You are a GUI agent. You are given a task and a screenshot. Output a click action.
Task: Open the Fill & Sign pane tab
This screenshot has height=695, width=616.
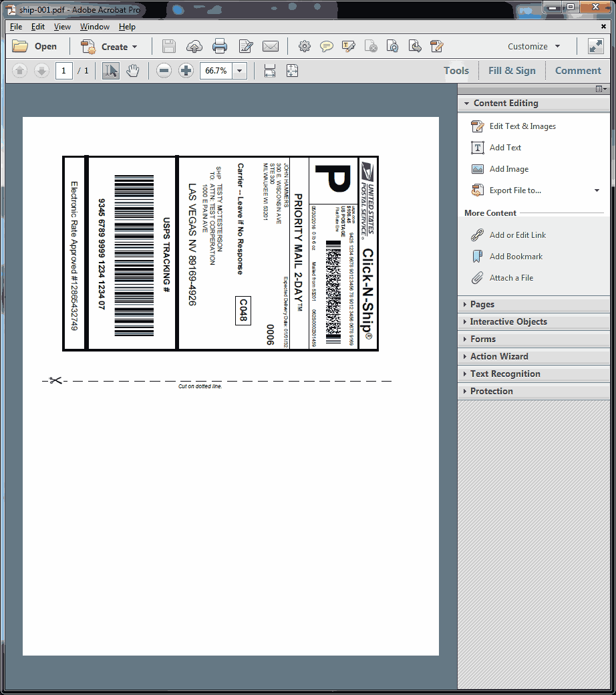[x=512, y=70]
